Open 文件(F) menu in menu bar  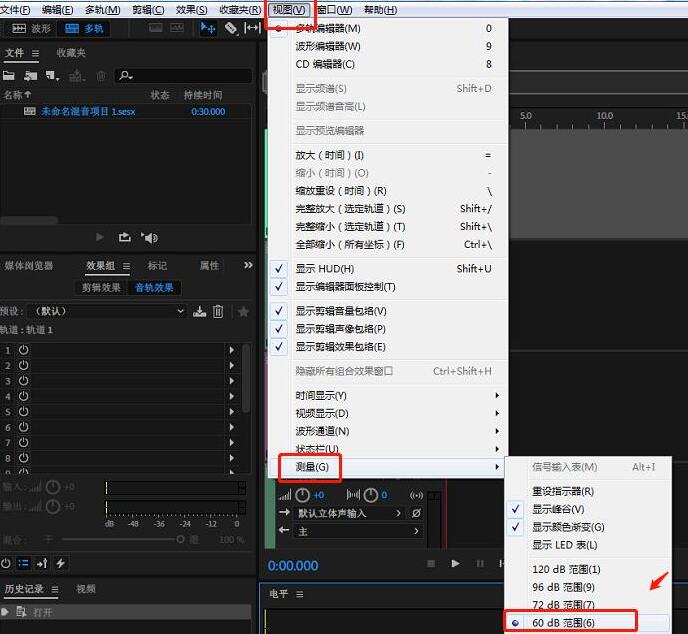click(x=15, y=10)
